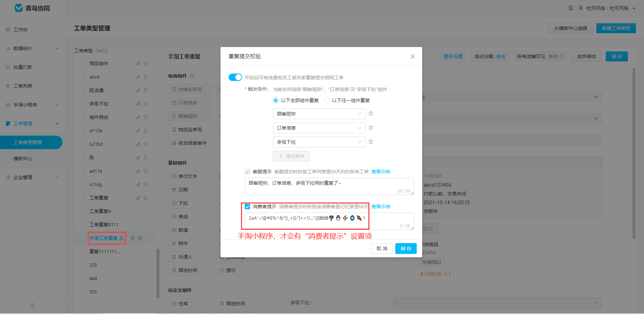Edit the abcd work order type

click(x=138, y=77)
